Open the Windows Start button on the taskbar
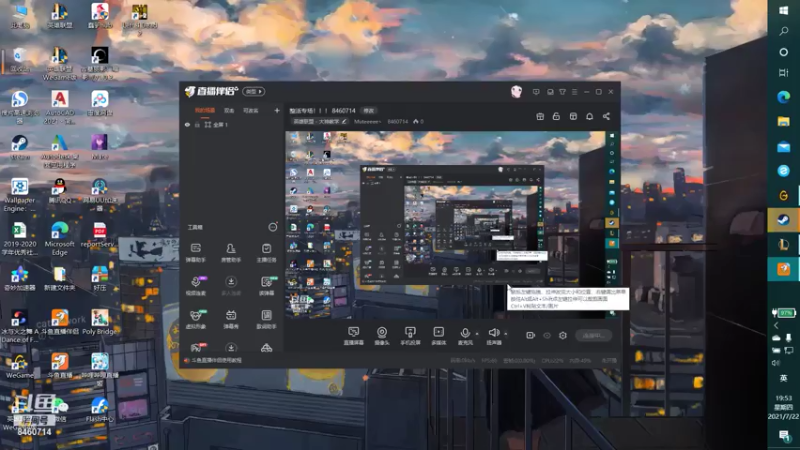This screenshot has width=800, height=450. click(784, 10)
